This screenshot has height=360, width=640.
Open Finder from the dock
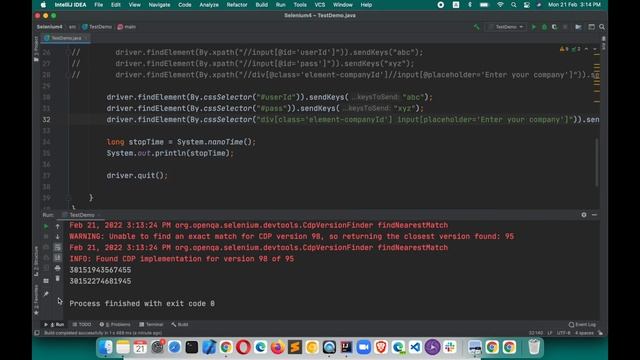click(x=106, y=347)
